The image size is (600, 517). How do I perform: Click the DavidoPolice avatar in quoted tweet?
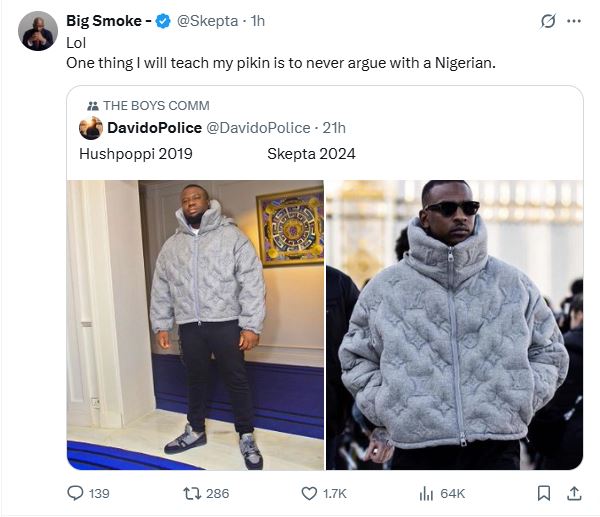(x=90, y=127)
